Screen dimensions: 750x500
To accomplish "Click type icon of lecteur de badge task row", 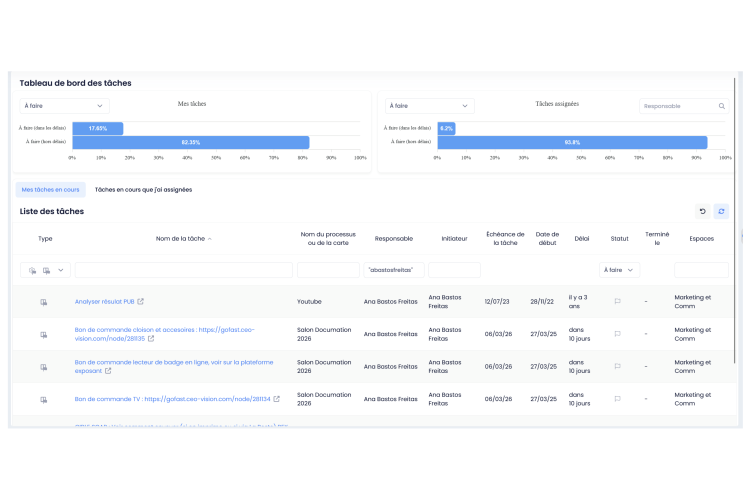I will pos(44,367).
